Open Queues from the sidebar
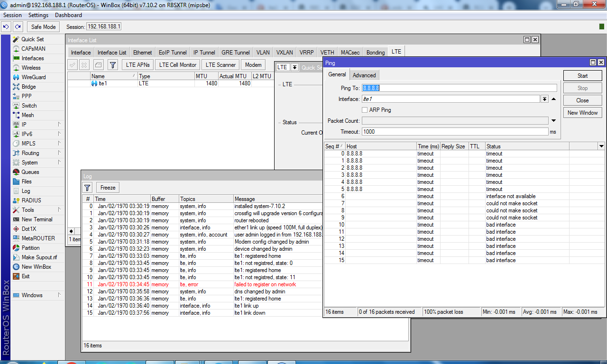 point(30,172)
